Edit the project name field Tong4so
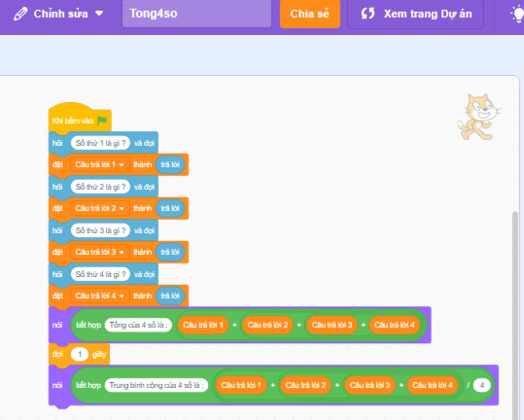This screenshot has width=524, height=420. pos(196,14)
